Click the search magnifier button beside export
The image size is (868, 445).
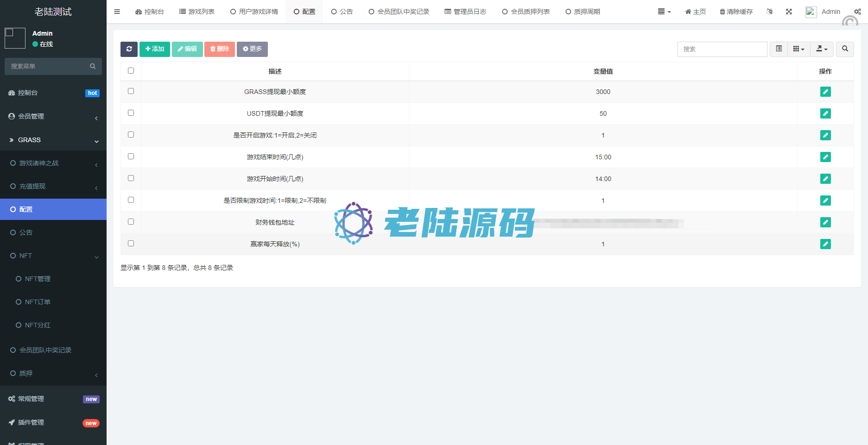pos(845,49)
